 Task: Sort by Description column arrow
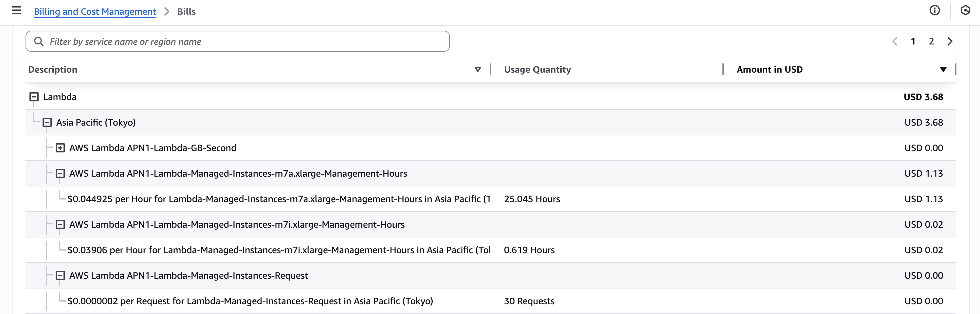pyautogui.click(x=478, y=70)
